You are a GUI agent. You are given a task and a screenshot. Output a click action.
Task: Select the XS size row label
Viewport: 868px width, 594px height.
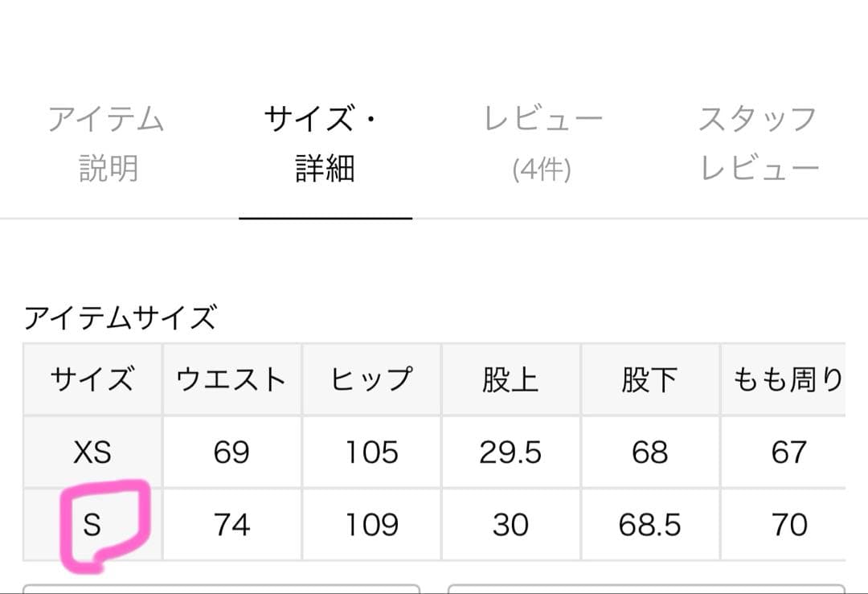[92, 453]
